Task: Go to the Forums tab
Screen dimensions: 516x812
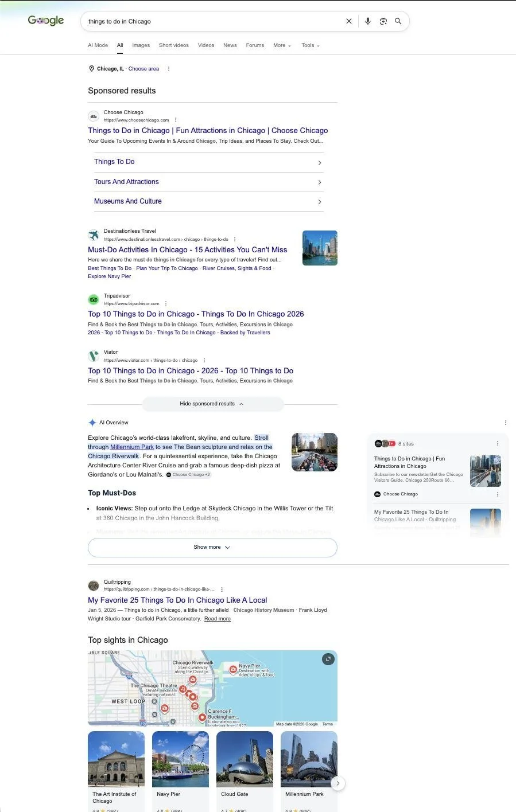Action: (255, 45)
